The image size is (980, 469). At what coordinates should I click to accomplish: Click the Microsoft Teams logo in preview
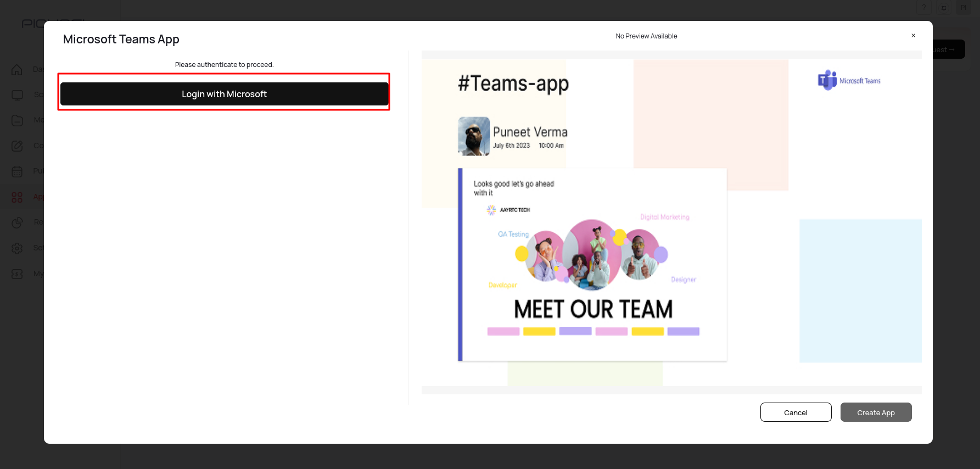click(849, 80)
